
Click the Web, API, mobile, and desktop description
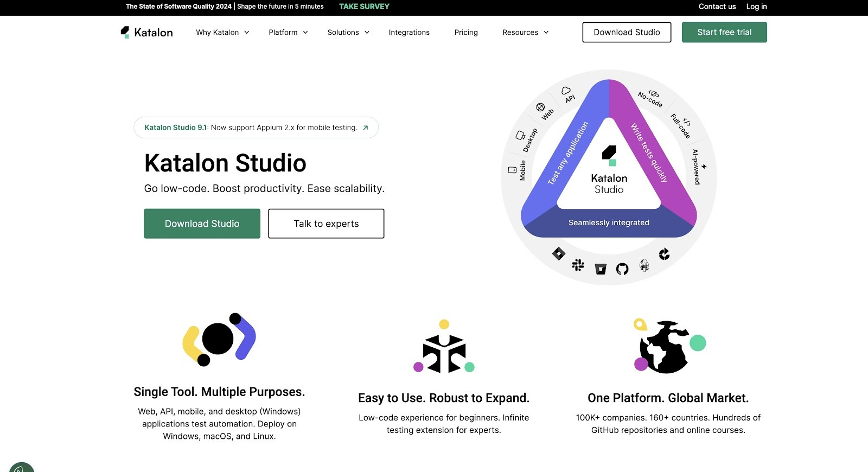[x=219, y=424]
